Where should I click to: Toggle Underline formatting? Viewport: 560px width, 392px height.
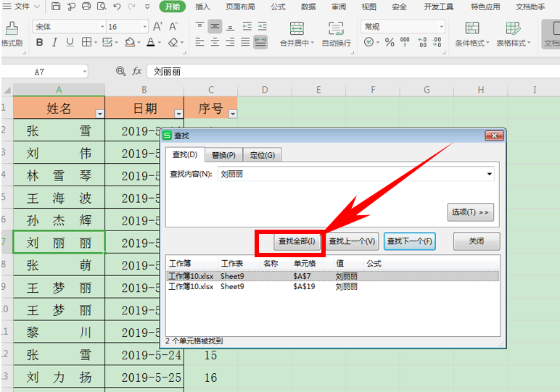70,43
